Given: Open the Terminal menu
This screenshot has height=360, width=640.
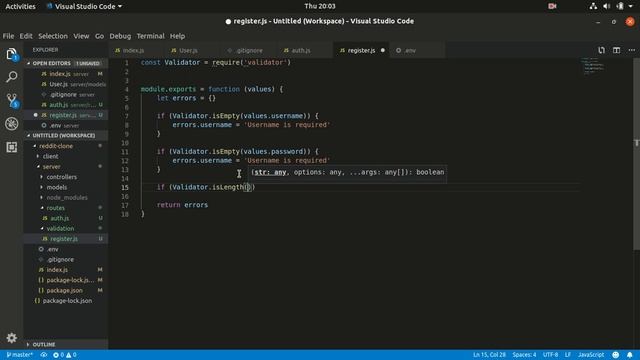Looking at the screenshot, I should tap(150, 36).
